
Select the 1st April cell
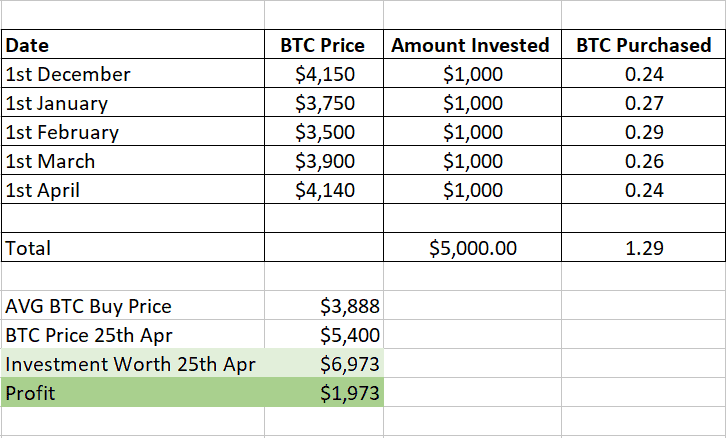[x=133, y=190]
